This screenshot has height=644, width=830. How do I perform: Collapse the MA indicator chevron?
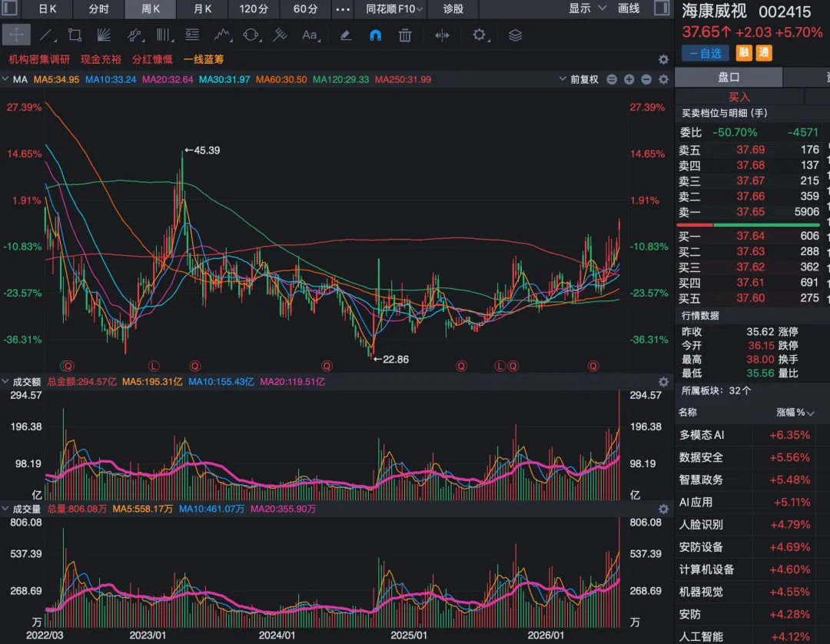tap(5, 79)
